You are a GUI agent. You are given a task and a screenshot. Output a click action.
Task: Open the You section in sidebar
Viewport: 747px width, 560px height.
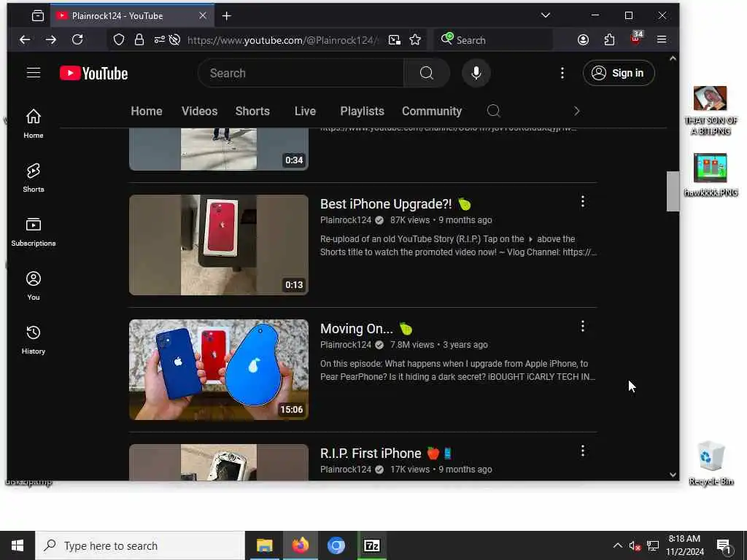coord(34,285)
